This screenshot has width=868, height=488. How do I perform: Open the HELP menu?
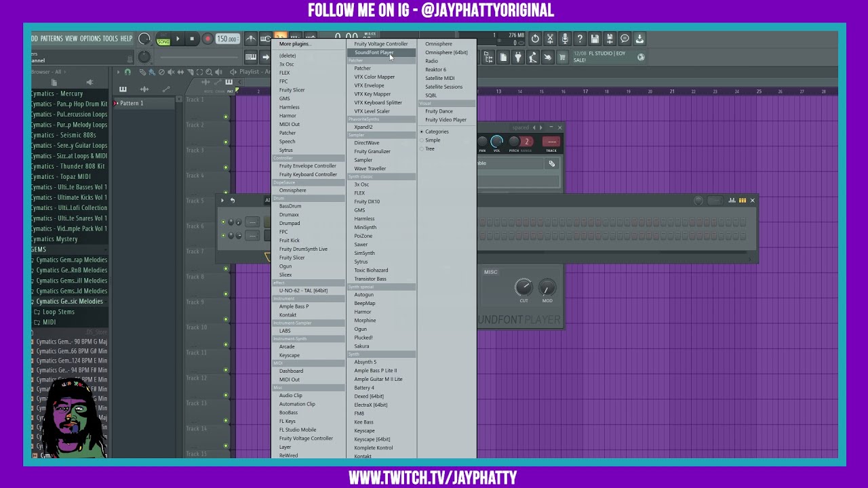coord(127,39)
